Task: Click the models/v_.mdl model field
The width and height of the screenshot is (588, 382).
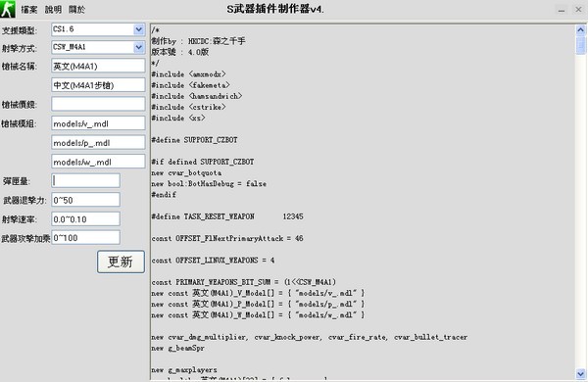Action: click(98, 123)
